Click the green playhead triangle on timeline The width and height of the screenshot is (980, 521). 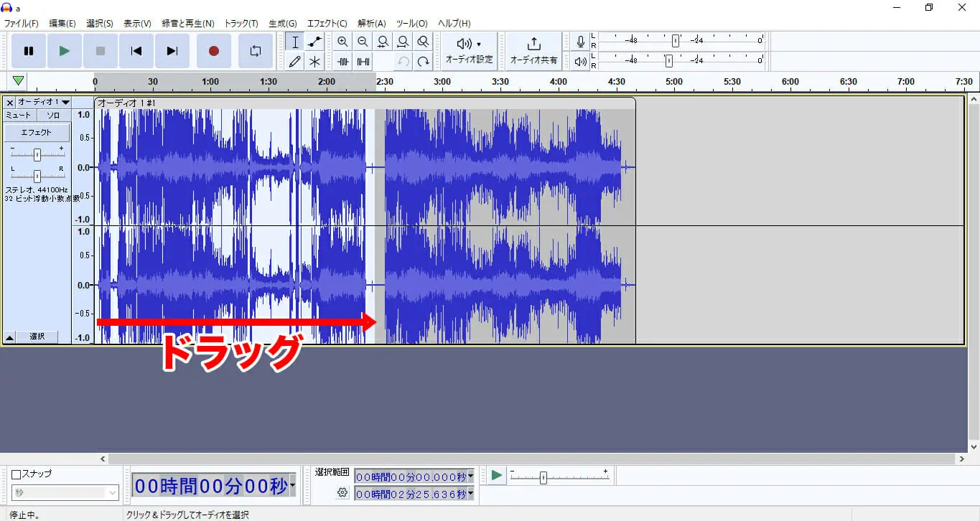[x=19, y=81]
